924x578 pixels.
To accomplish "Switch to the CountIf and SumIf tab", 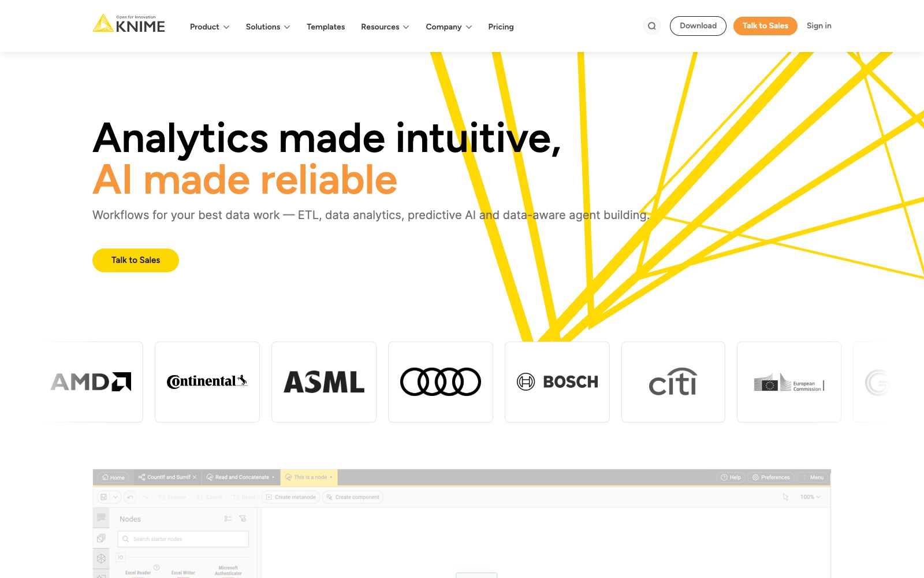I will point(167,477).
